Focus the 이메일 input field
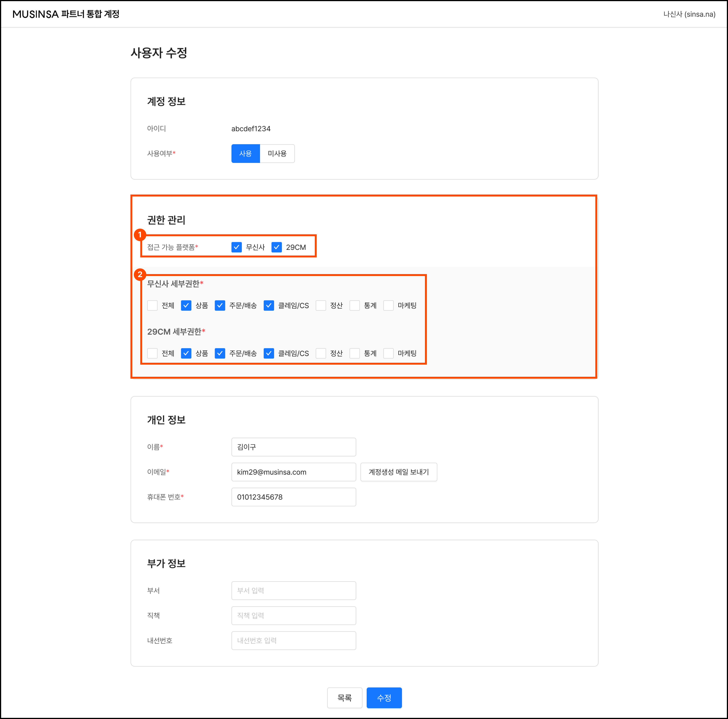This screenshot has width=728, height=719. [x=294, y=472]
